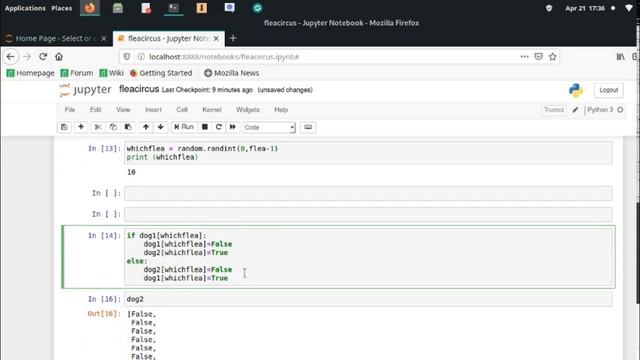
Task: Open the Mozilla News bookmark
Action: click(231, 73)
